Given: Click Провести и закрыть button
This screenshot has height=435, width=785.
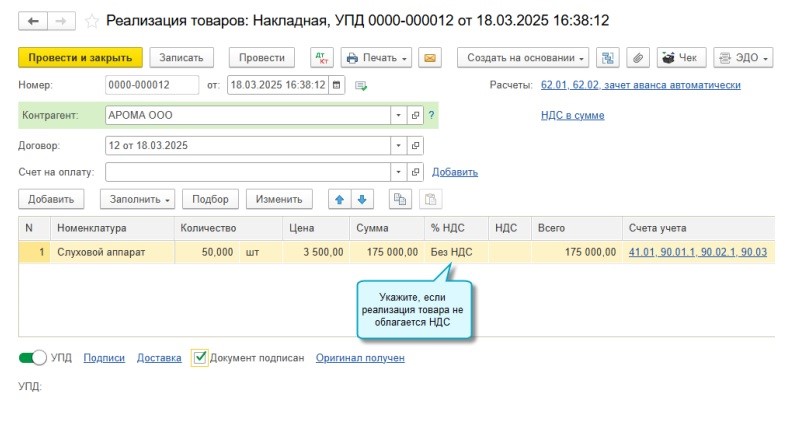Looking at the screenshot, I should (81, 58).
